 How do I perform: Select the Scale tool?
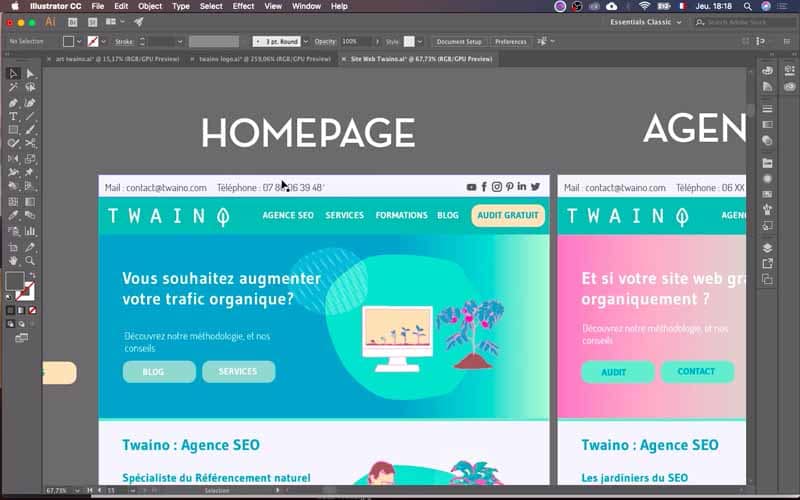pyautogui.click(x=30, y=159)
